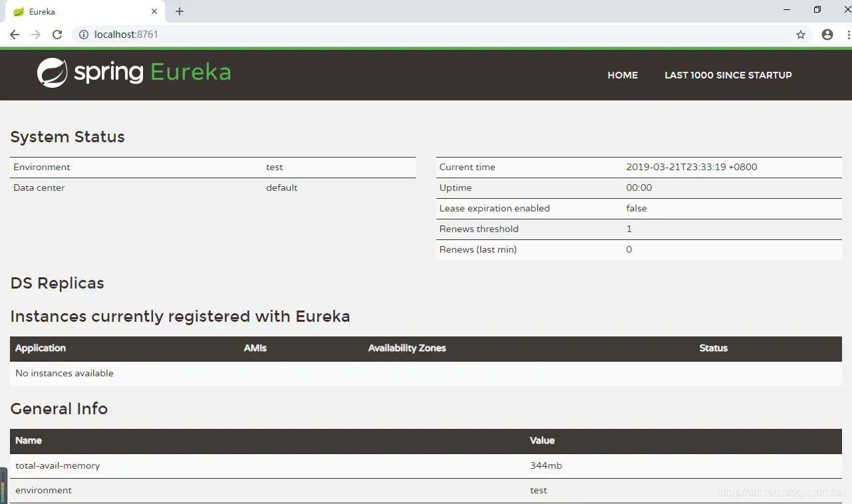Click the 'environment' row name in General Info
This screenshot has height=504, width=852.
[x=43, y=490]
